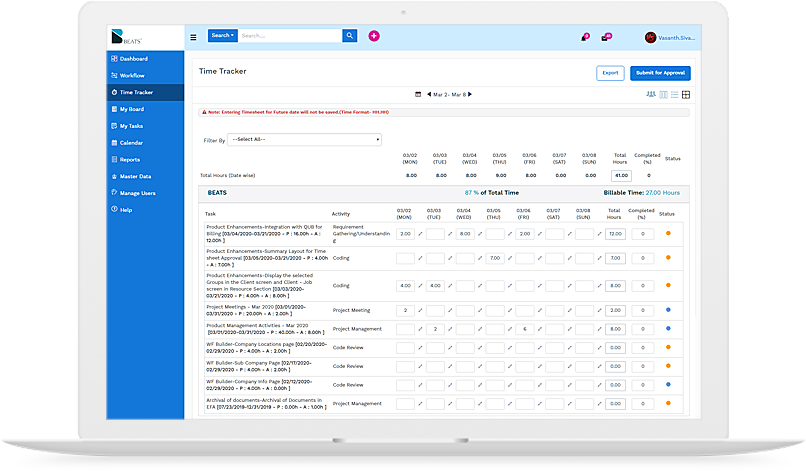The width and height of the screenshot is (806, 471).
Task: Open the hamburger menu icon
Action: point(193,37)
